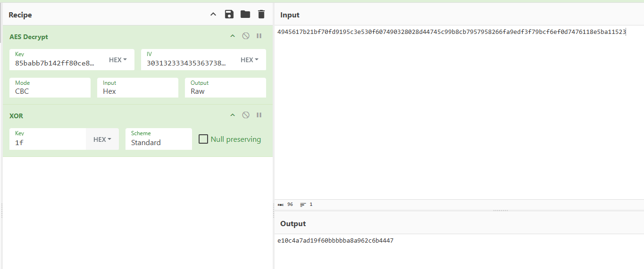Disable the AES Decrypt operation
Screen dimensions: 644x269
point(246,36)
